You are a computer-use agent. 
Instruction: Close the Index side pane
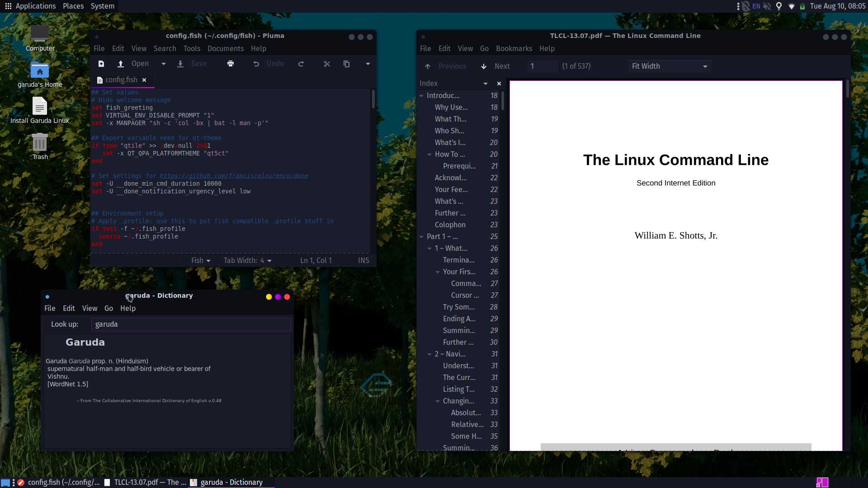[x=499, y=83]
